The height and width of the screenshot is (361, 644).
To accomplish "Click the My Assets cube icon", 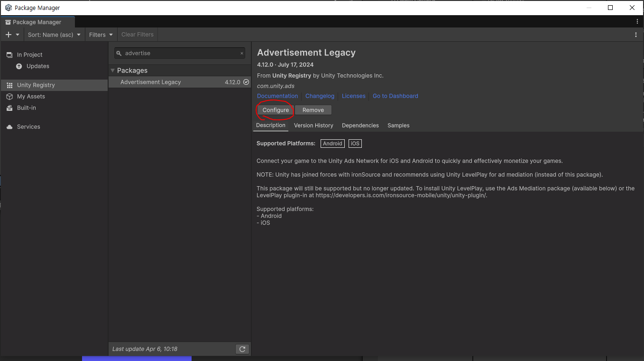I will tap(9, 96).
